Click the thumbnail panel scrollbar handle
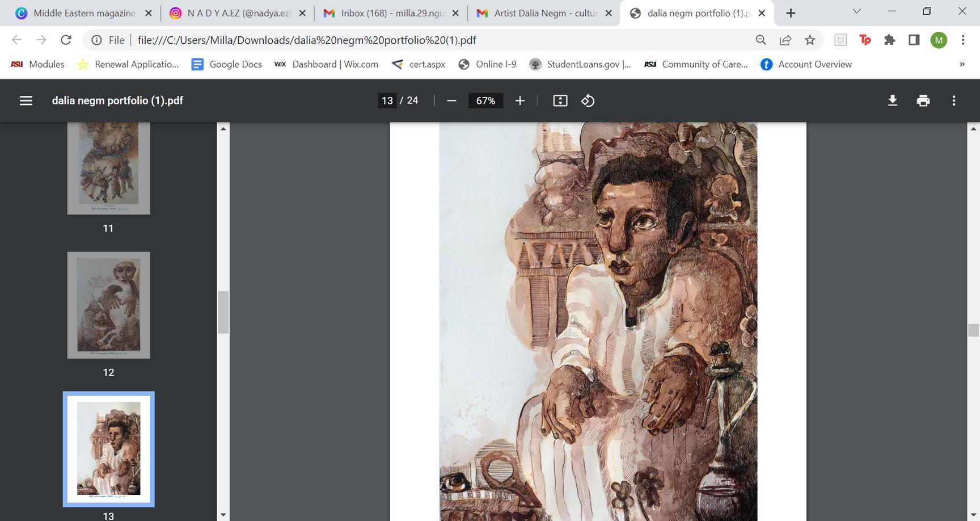This screenshot has height=521, width=980. pos(223,312)
